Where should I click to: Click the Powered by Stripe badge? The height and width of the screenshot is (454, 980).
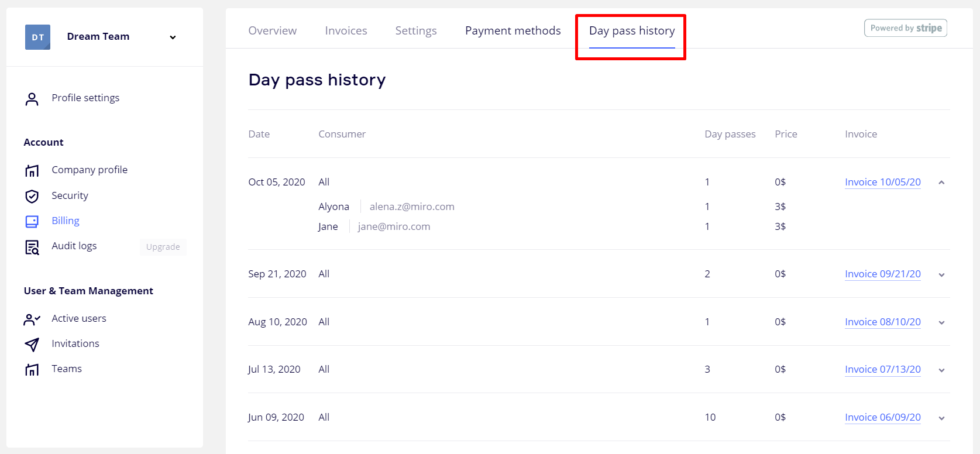click(x=905, y=28)
